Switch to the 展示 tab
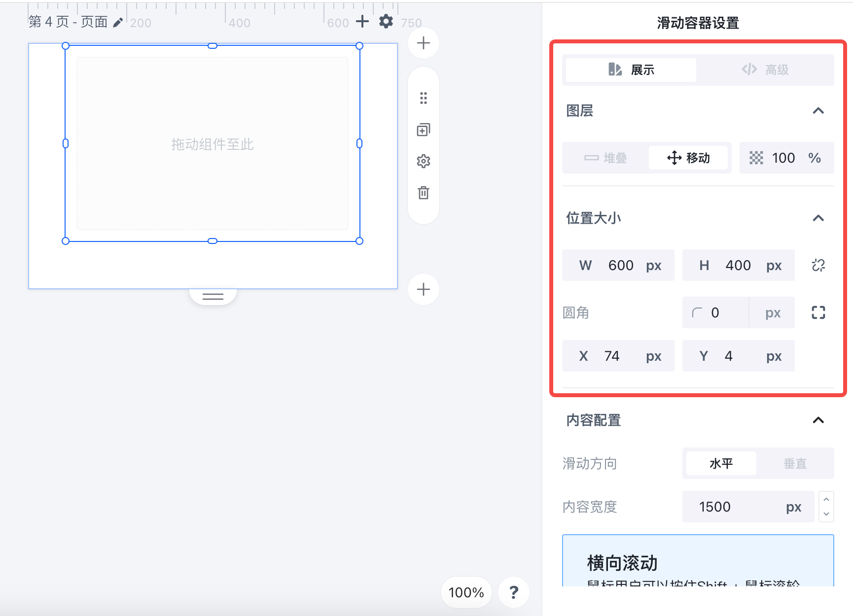Viewport: 853px width, 616px height. click(x=631, y=70)
